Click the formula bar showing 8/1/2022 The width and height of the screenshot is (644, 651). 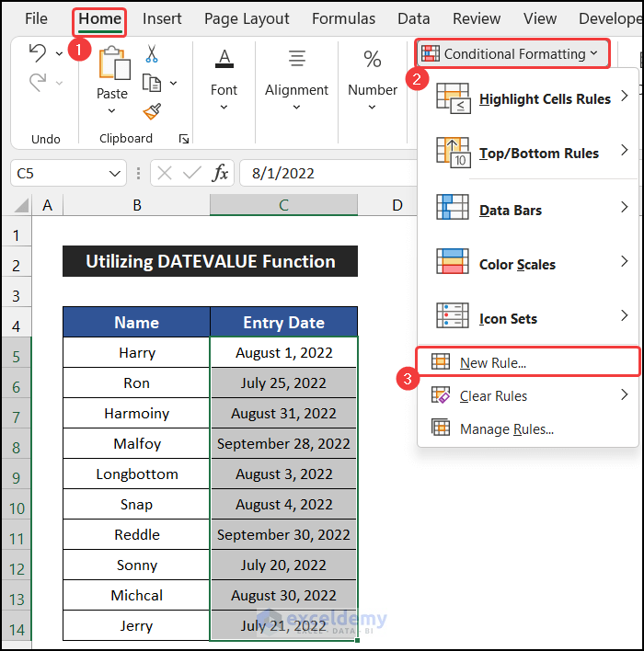click(x=328, y=173)
